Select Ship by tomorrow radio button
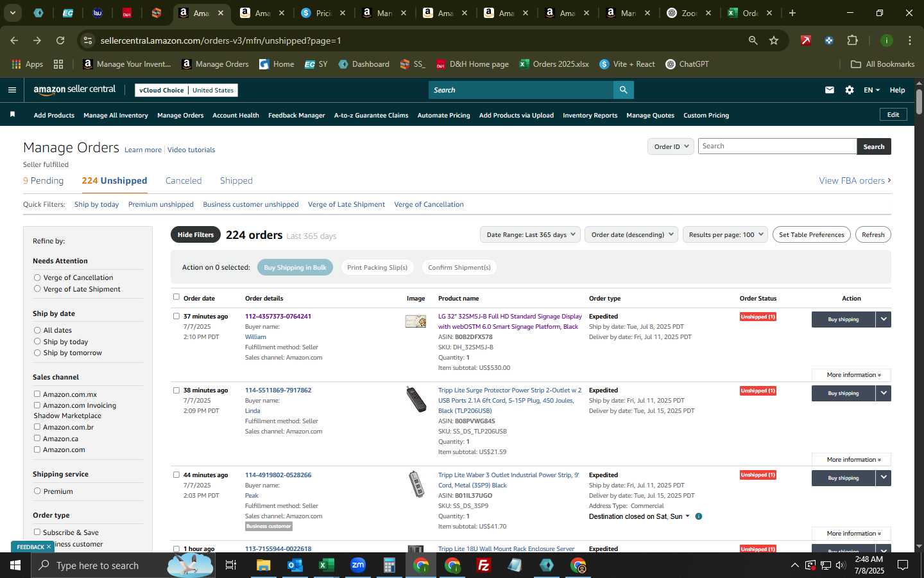The height and width of the screenshot is (578, 924). pyautogui.click(x=37, y=353)
